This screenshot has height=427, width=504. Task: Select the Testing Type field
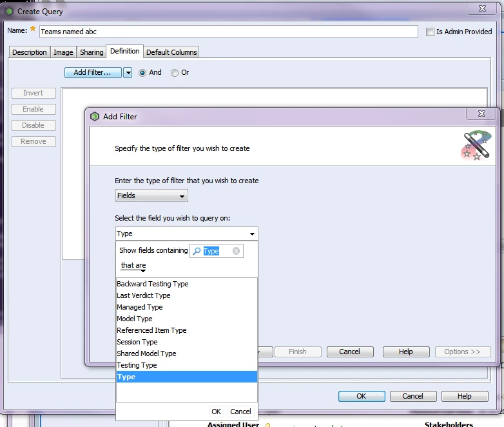click(x=186, y=365)
